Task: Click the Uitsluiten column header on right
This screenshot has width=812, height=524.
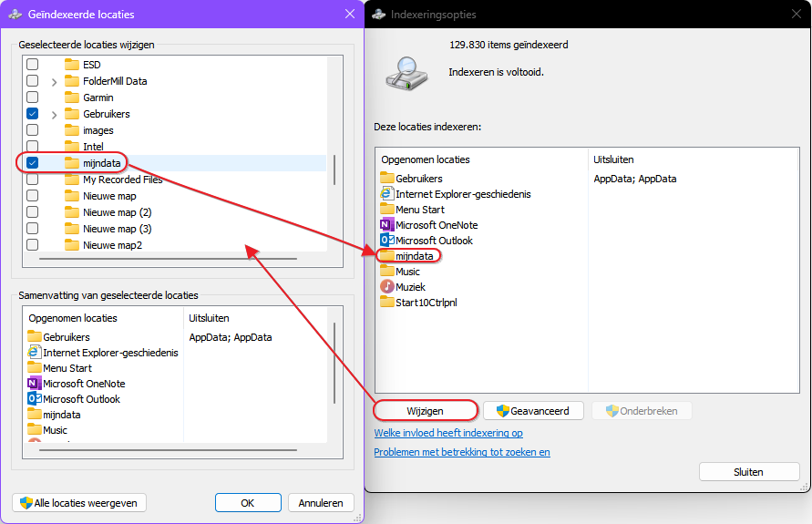Action: 613,159
